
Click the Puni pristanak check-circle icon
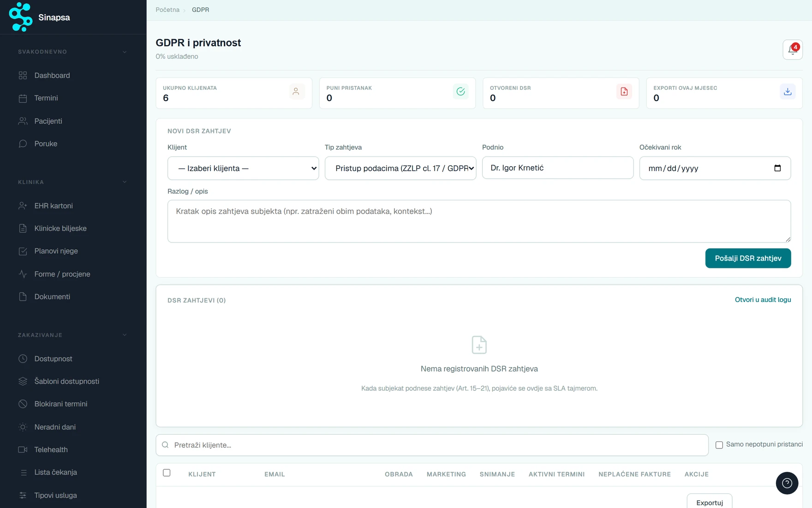tap(460, 91)
